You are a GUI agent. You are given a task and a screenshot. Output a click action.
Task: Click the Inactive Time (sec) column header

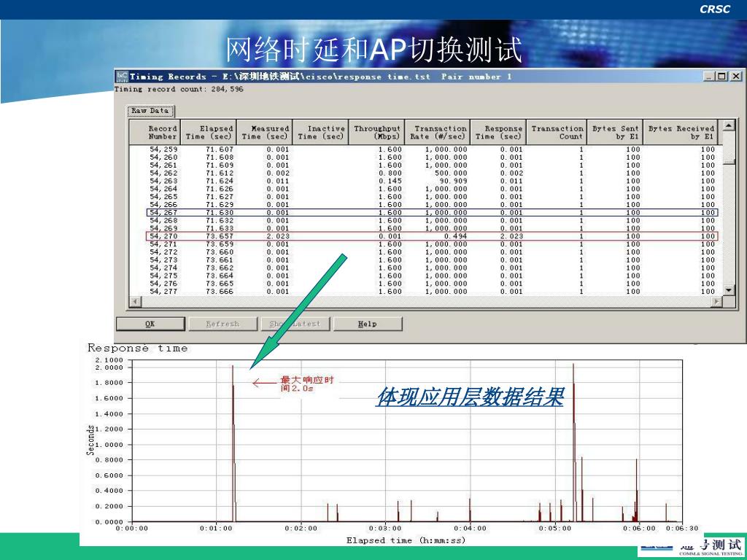point(320,133)
